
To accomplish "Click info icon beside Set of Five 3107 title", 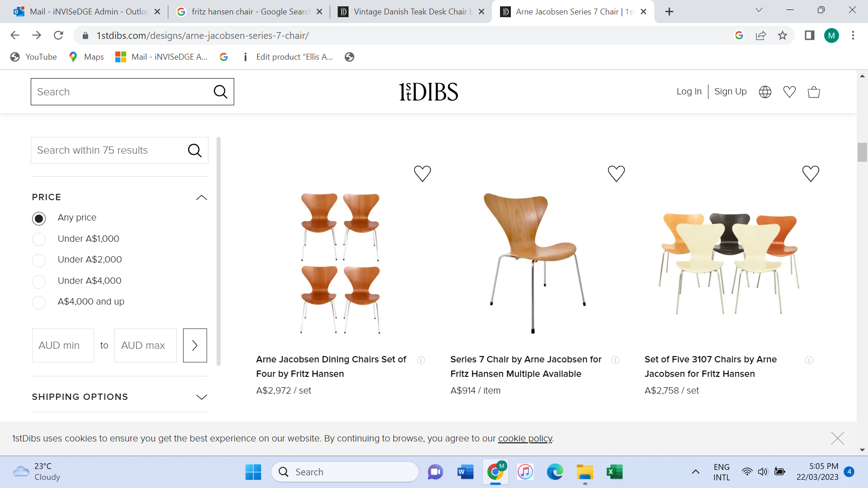I will [809, 360].
